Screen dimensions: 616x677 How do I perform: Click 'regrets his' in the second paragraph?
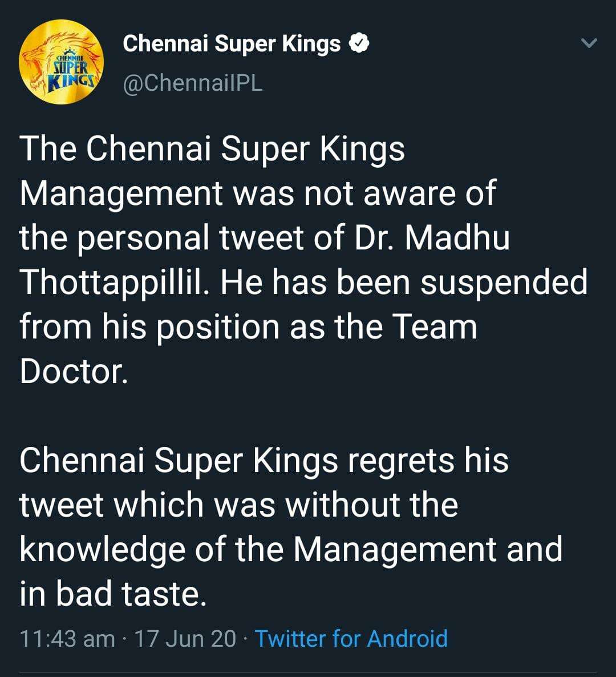[428, 461]
